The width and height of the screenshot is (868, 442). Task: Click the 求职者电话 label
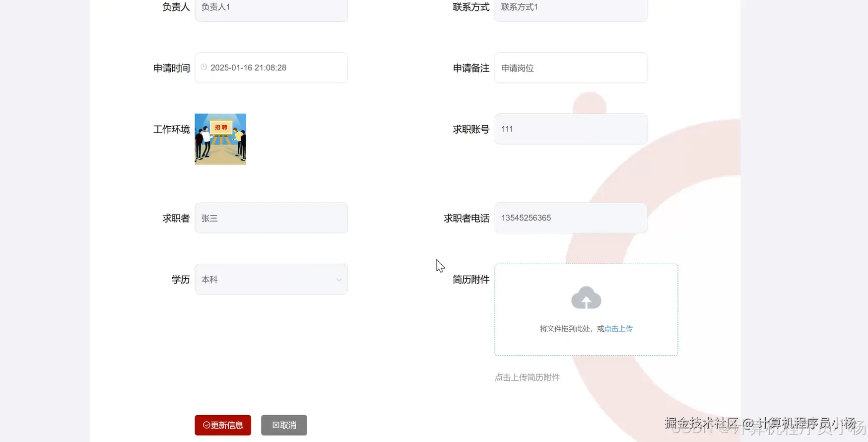[467, 219]
